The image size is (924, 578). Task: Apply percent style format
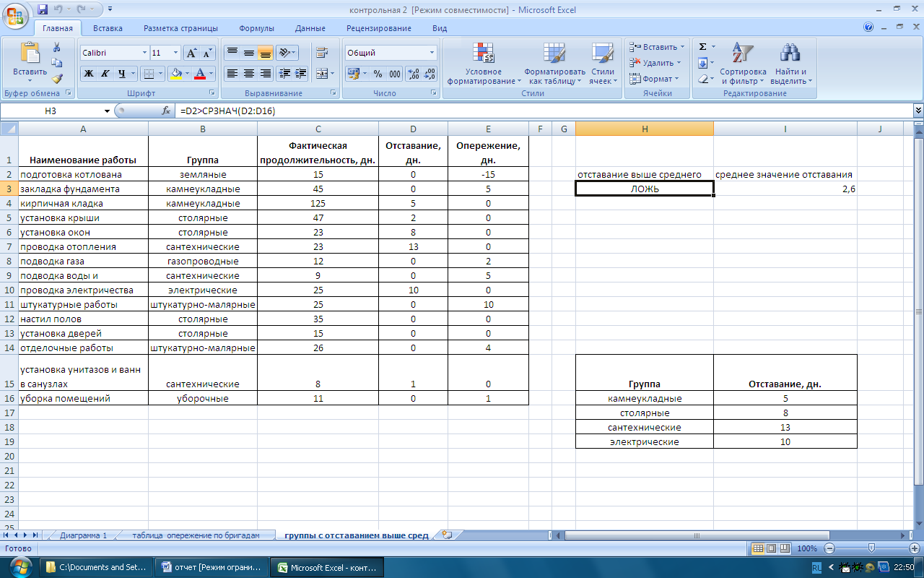pos(378,74)
